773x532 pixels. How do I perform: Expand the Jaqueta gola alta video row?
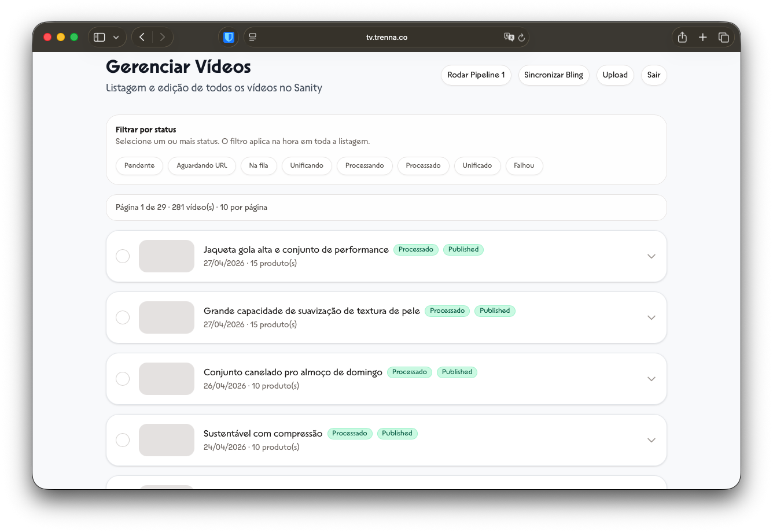tap(651, 256)
